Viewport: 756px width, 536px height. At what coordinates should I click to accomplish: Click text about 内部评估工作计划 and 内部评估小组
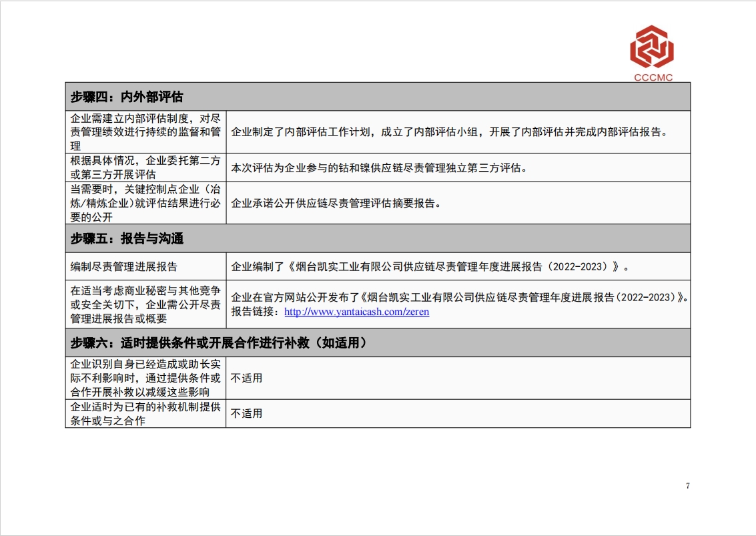tap(450, 132)
